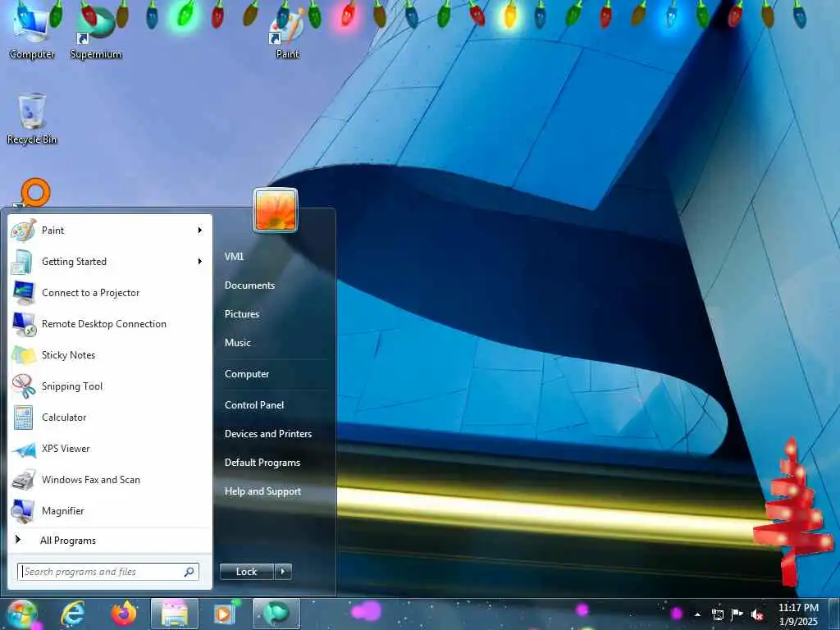Open Music from the Start menu

pyautogui.click(x=237, y=343)
